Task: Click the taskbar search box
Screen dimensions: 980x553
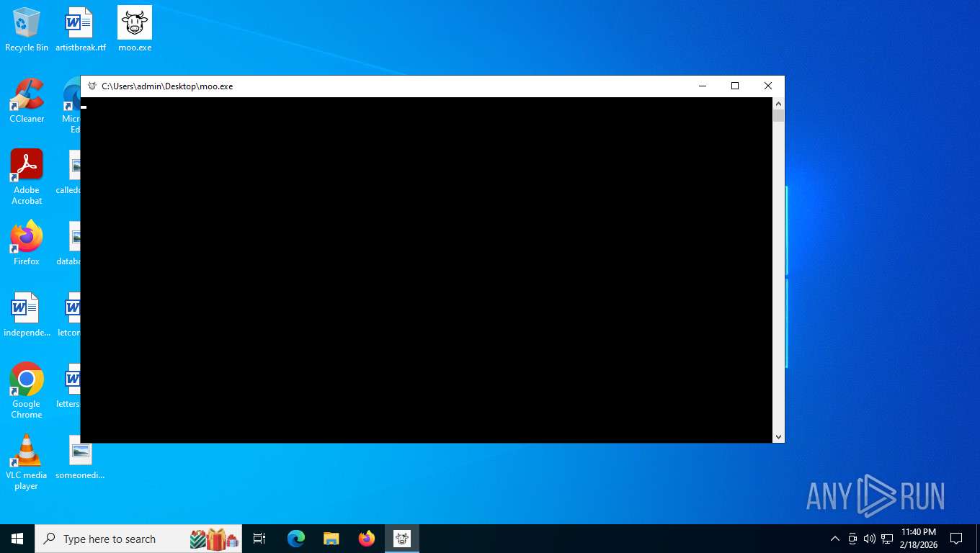Action: pyautogui.click(x=138, y=539)
